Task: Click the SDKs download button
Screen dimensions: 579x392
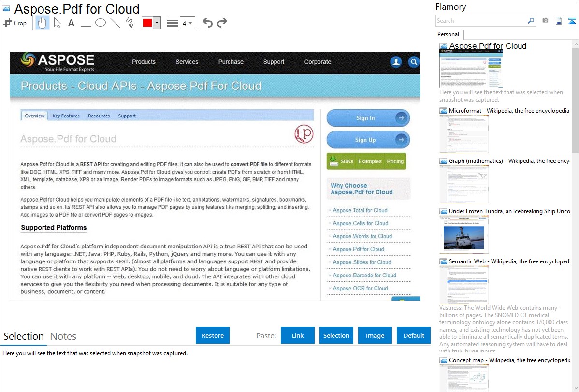Action: click(342, 161)
